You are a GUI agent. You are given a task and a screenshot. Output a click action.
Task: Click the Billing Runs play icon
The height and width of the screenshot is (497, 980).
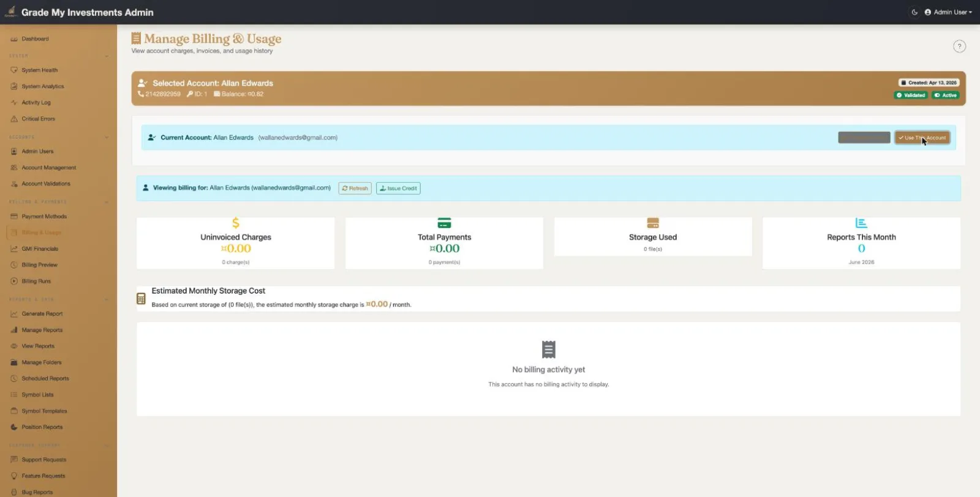(14, 281)
